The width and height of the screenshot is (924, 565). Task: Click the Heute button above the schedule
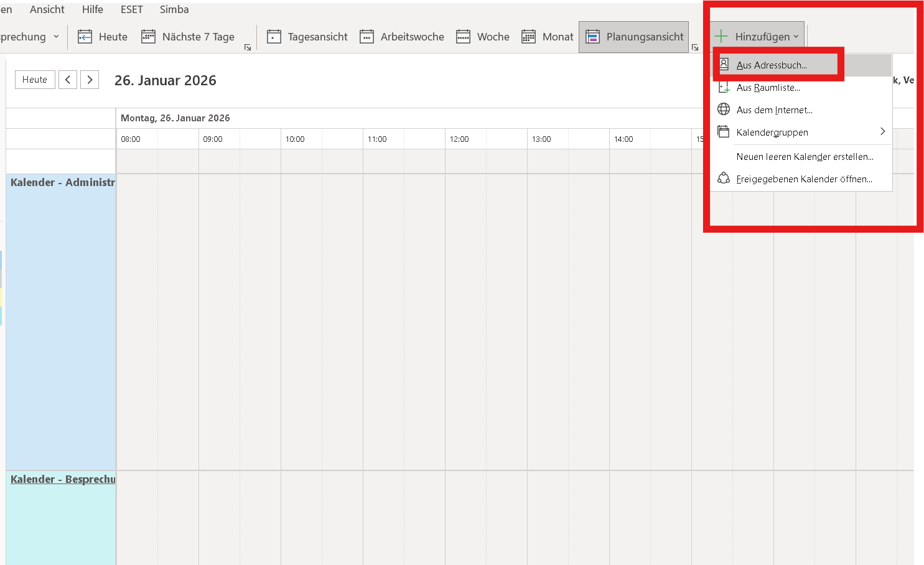(x=35, y=80)
